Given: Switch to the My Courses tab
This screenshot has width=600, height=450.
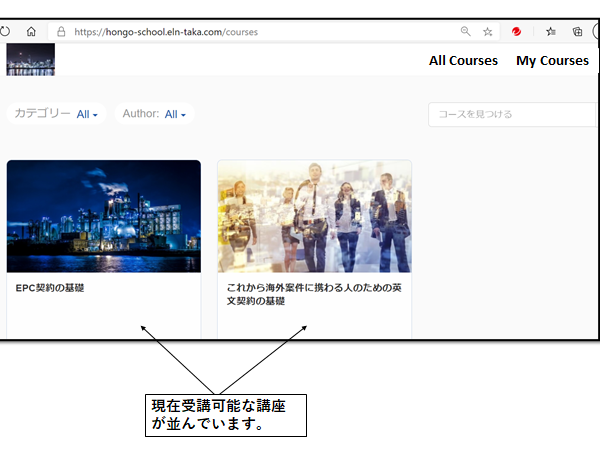Looking at the screenshot, I should [x=552, y=61].
